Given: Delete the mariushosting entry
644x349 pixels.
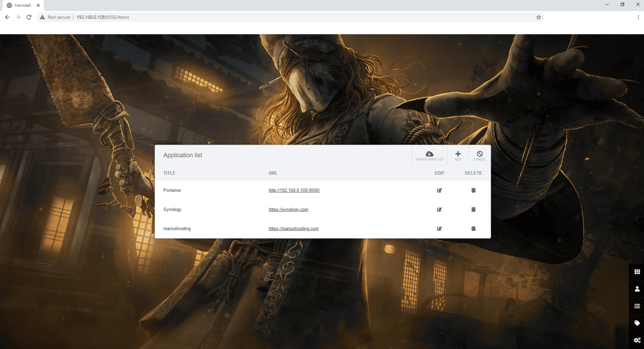Looking at the screenshot, I should [473, 229].
